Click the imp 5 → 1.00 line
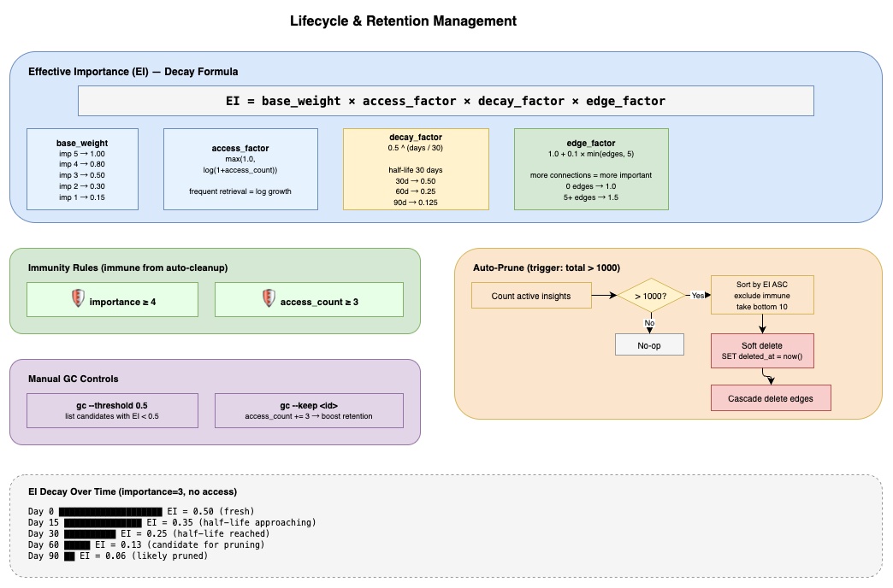893x588 pixels. (x=82, y=154)
